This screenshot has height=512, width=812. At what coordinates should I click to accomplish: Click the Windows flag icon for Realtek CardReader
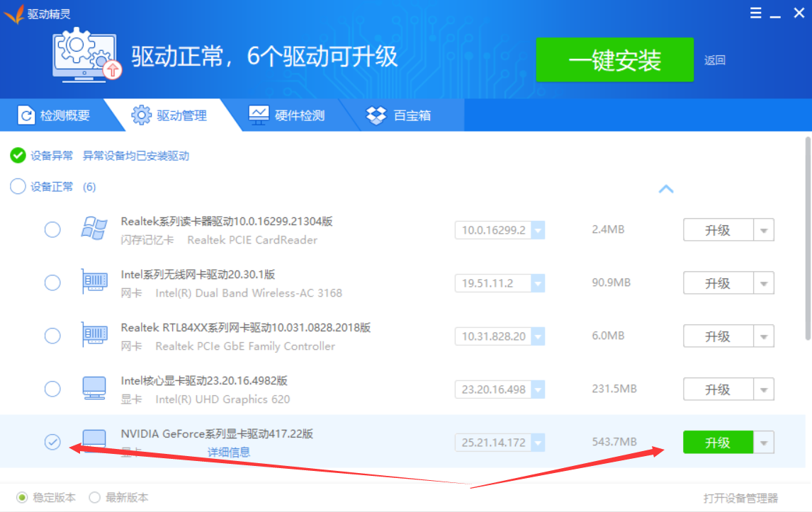pos(95,229)
